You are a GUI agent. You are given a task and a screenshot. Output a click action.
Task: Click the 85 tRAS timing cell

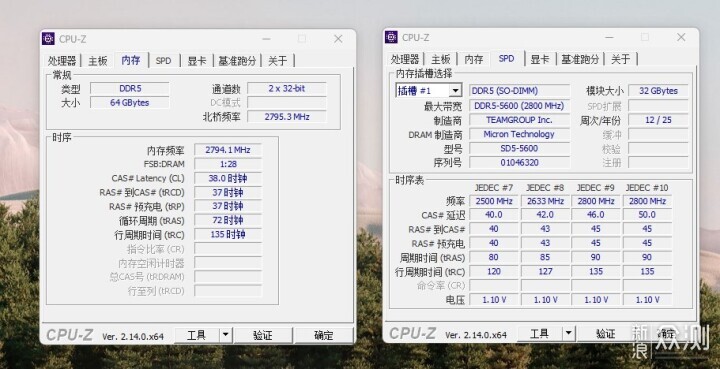pyautogui.click(x=545, y=257)
